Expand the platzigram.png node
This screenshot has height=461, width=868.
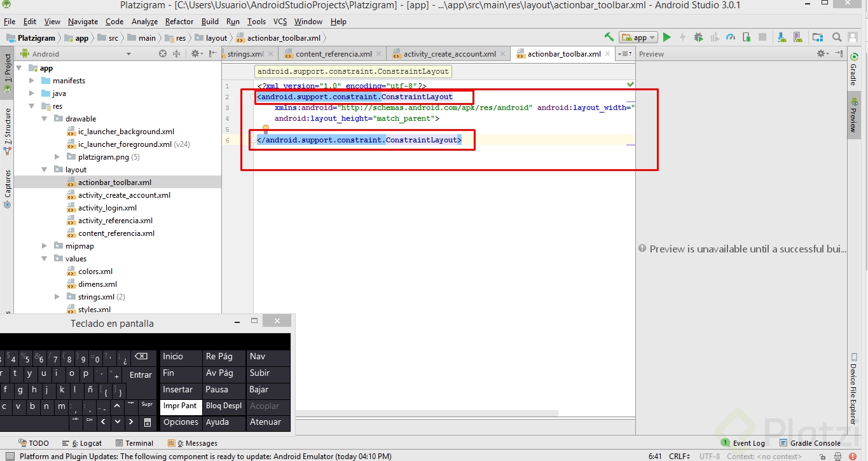(57, 157)
